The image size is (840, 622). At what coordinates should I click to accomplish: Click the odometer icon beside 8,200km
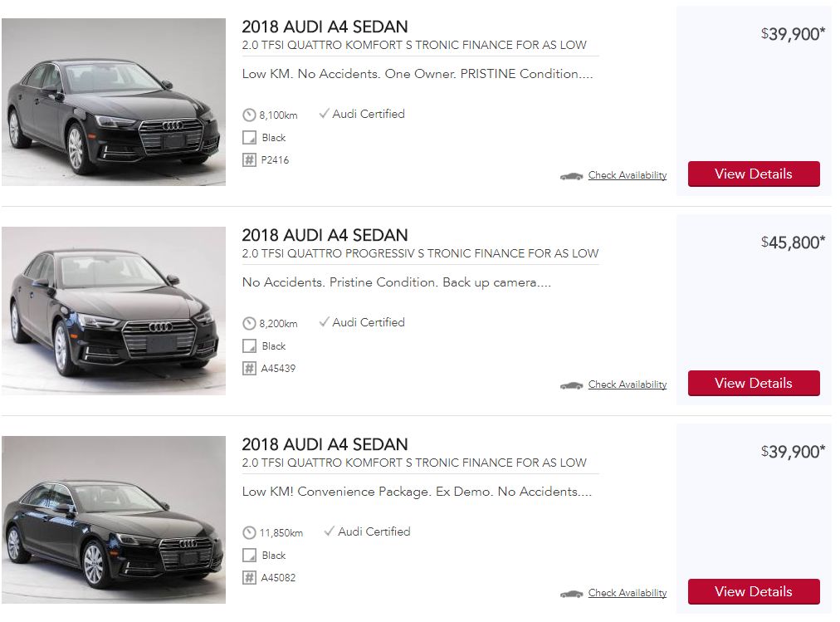pos(249,324)
